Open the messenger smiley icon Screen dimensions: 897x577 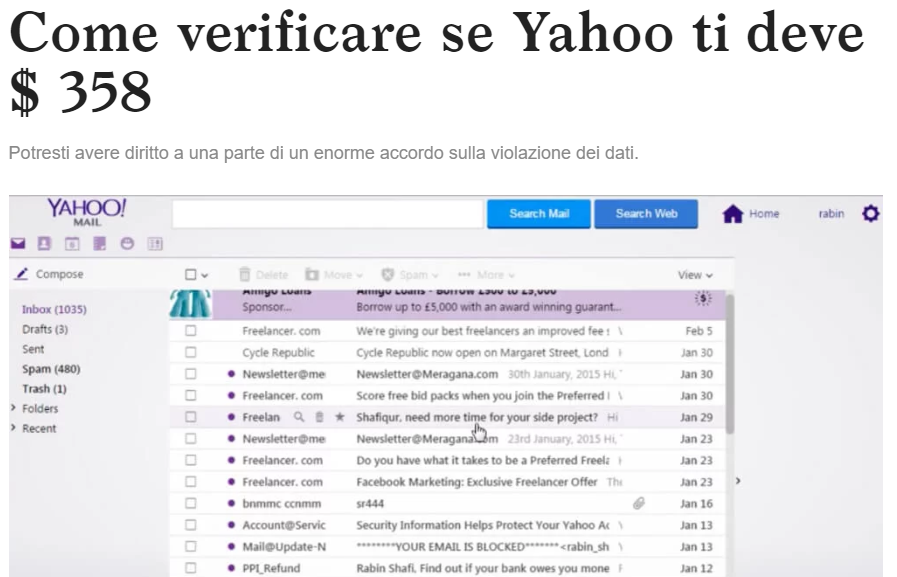[x=127, y=244]
